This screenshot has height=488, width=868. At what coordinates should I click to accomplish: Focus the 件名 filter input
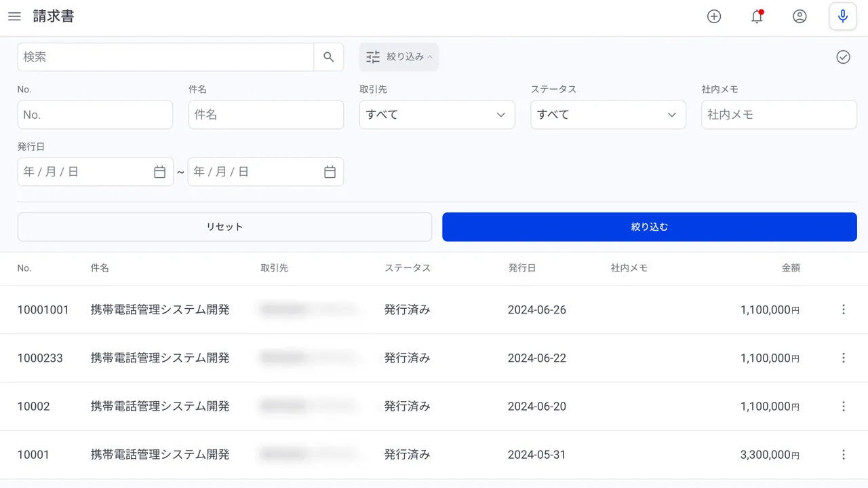click(266, 115)
